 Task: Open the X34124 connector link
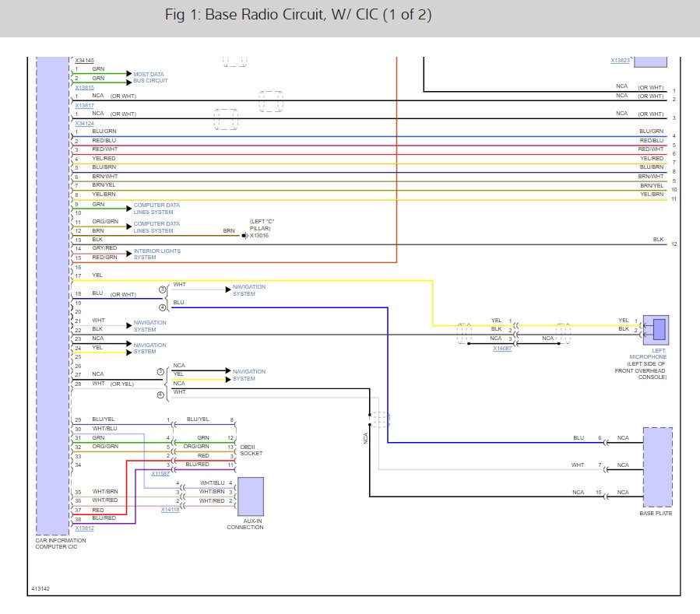click(84, 124)
